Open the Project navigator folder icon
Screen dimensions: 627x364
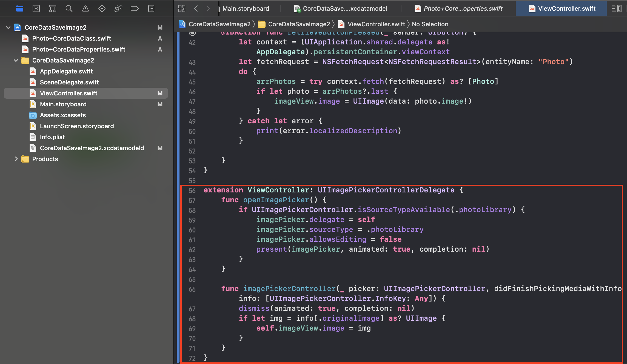point(20,8)
